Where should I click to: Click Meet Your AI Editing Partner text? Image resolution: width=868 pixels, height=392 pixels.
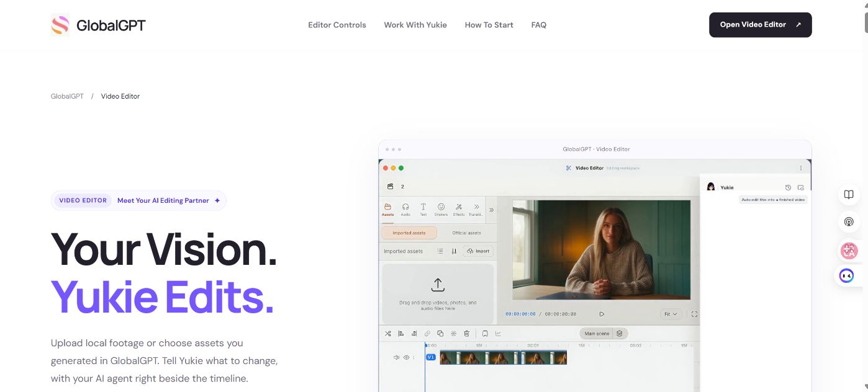point(163,200)
